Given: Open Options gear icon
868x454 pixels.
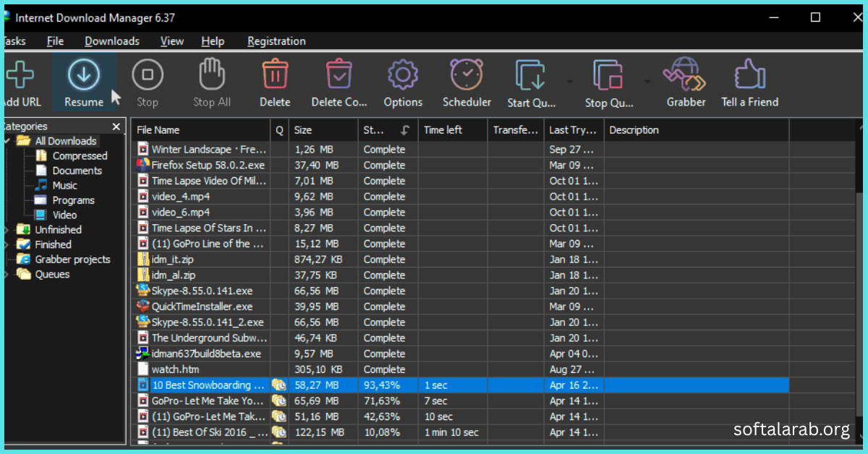Looking at the screenshot, I should [403, 74].
